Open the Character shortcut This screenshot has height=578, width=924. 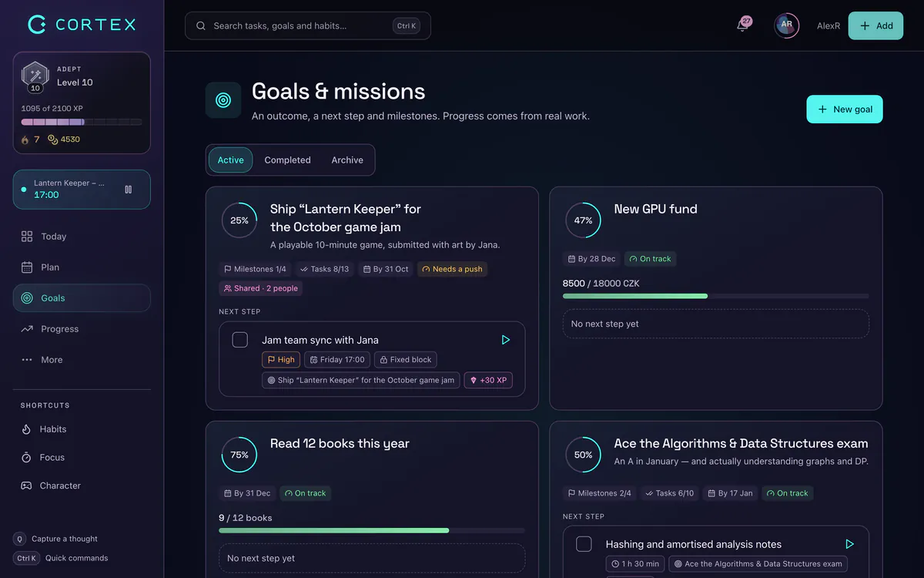pos(82,486)
